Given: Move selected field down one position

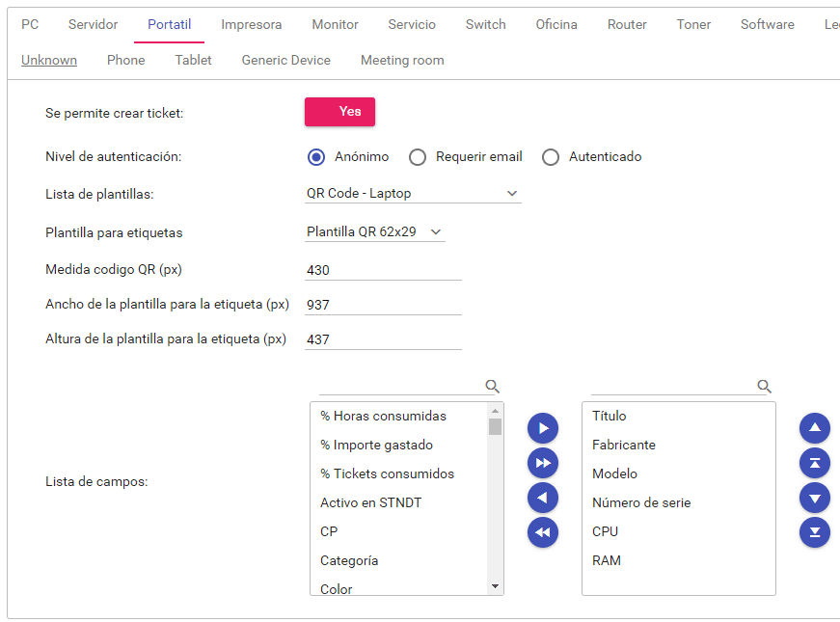Looking at the screenshot, I should click(815, 498).
